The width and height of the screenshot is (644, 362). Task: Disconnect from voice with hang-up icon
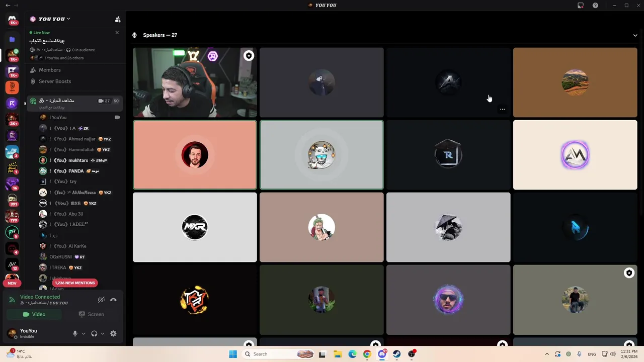[113, 300]
